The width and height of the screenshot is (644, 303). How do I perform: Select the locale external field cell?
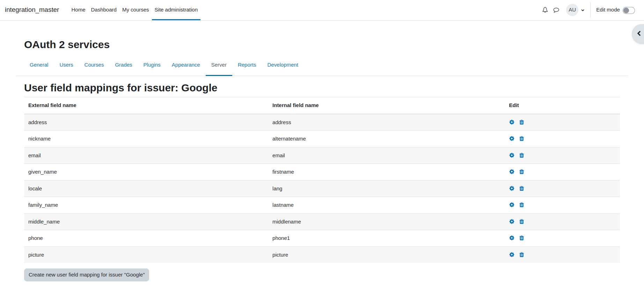point(35,189)
